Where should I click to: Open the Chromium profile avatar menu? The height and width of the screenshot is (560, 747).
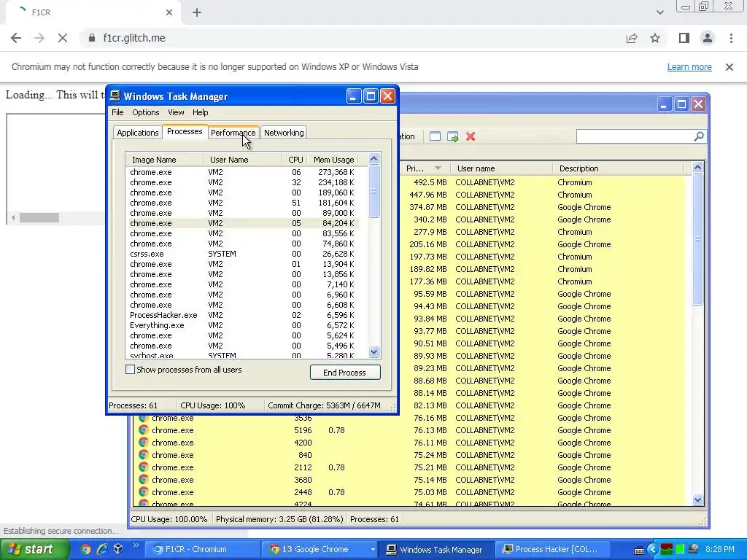[708, 38]
